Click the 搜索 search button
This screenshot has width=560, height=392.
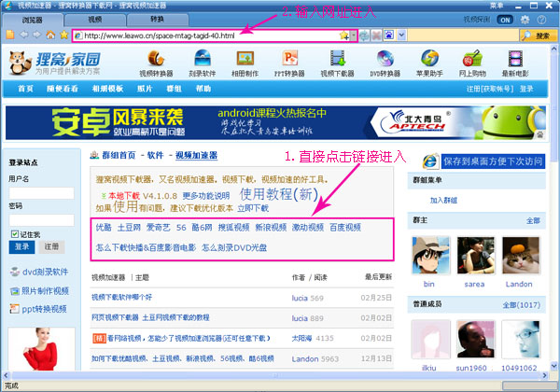(x=539, y=35)
